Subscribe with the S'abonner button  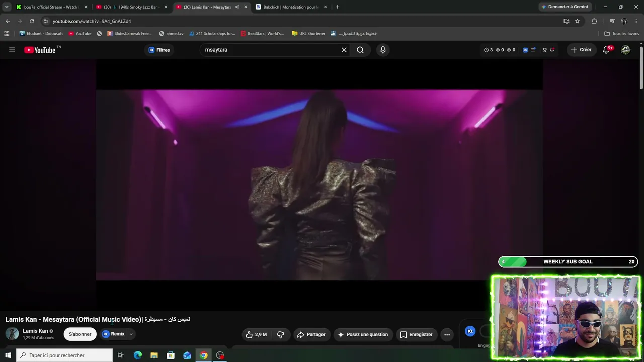tap(80, 334)
